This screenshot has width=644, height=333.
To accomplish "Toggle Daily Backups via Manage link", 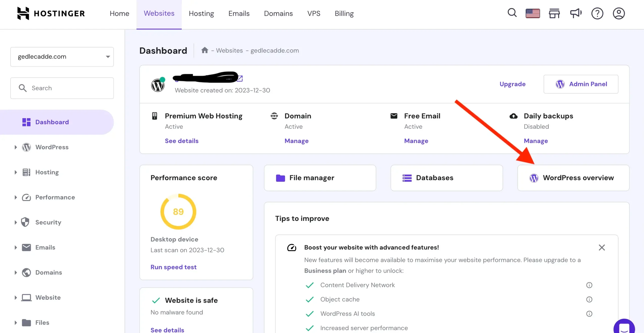I will point(536,140).
